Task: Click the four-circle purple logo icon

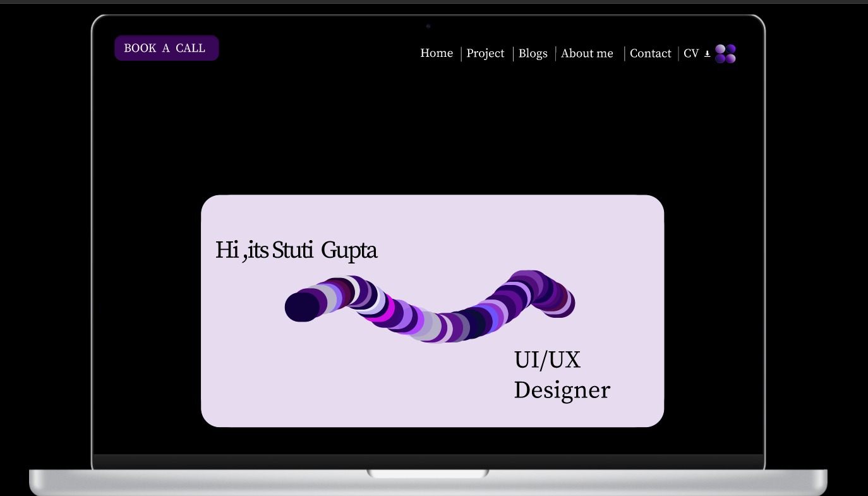Action: coord(725,54)
